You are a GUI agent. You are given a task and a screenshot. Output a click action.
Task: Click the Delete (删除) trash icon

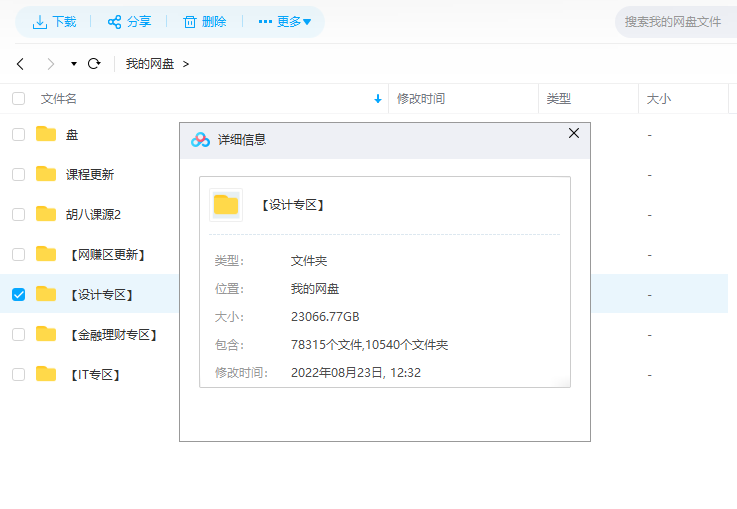(x=189, y=21)
